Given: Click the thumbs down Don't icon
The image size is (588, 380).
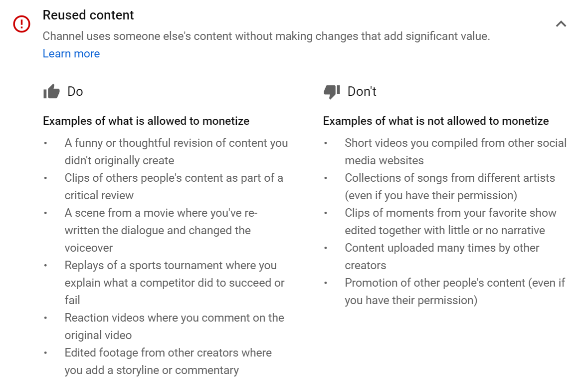Looking at the screenshot, I should [x=332, y=91].
